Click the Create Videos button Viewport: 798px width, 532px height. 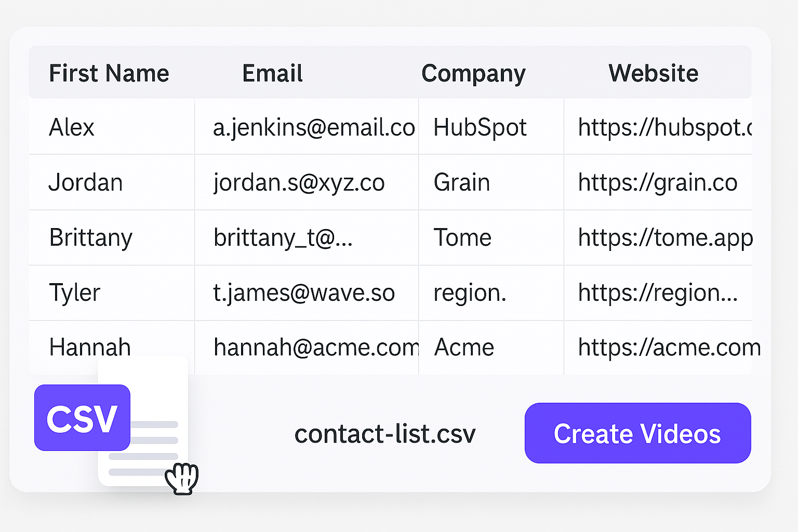[637, 433]
